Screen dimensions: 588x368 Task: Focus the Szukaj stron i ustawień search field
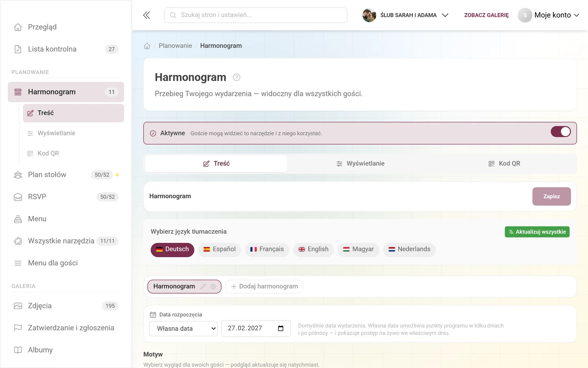(x=256, y=15)
